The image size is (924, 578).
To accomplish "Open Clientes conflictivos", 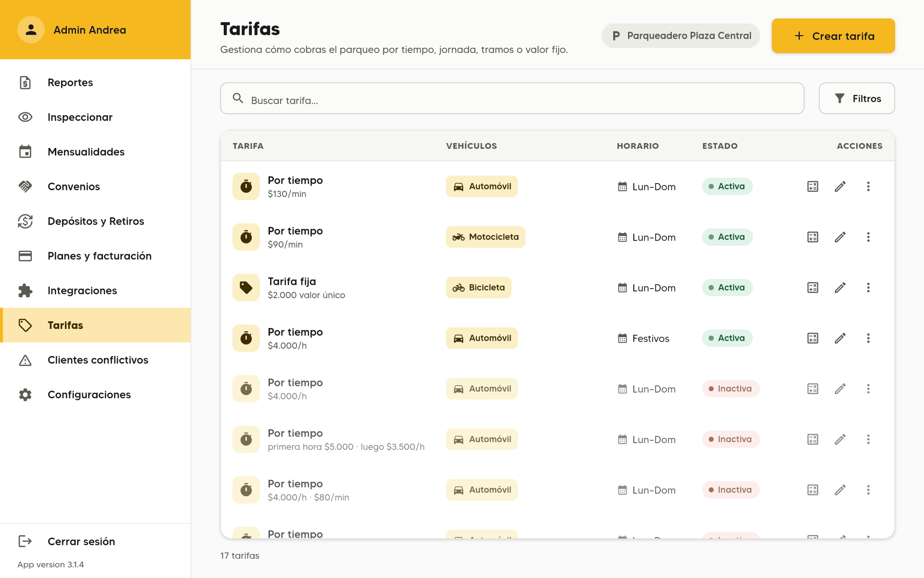I will pyautogui.click(x=95, y=360).
